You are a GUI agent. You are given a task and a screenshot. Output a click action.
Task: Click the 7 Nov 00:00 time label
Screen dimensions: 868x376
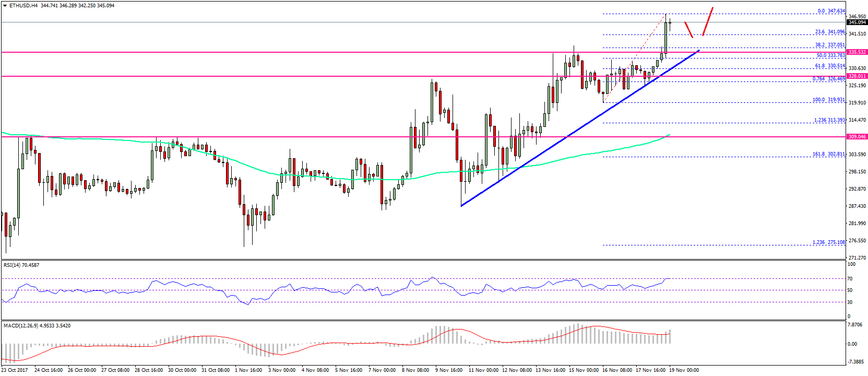[x=382, y=370]
